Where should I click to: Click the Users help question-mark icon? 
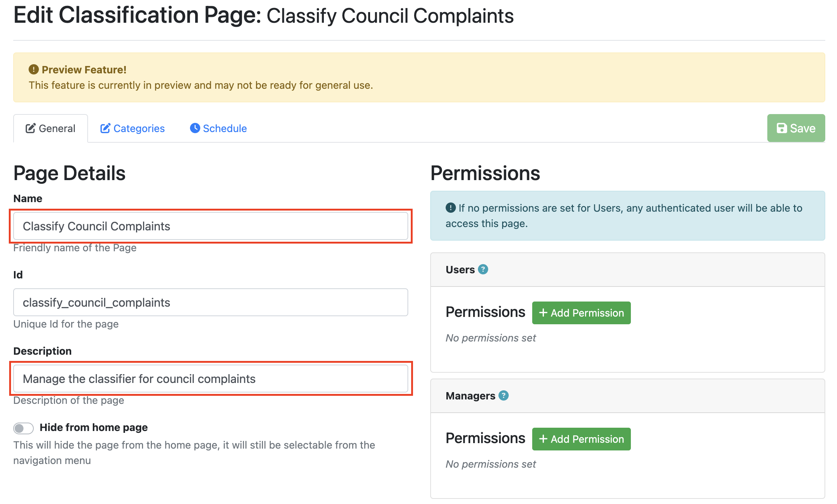[483, 270]
